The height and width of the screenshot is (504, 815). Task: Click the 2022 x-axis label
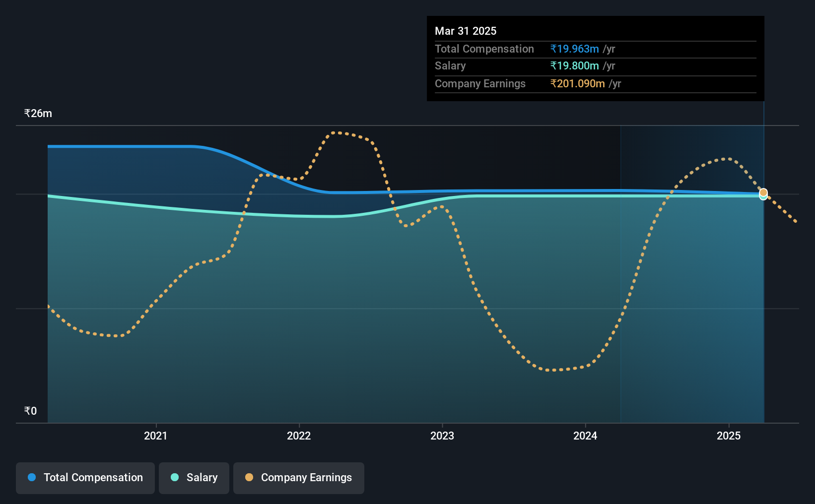[299, 436]
